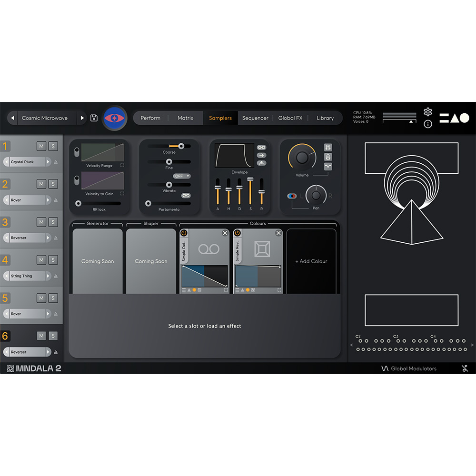The width and height of the screenshot is (476, 476).
Task: Click the Coarse tuning slider handle
Action: tap(181, 146)
